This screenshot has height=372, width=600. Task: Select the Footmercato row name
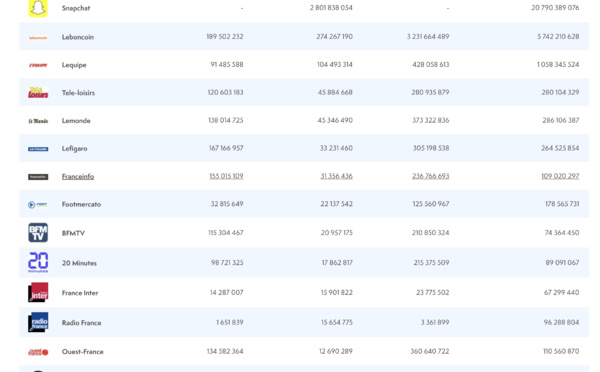coord(82,204)
